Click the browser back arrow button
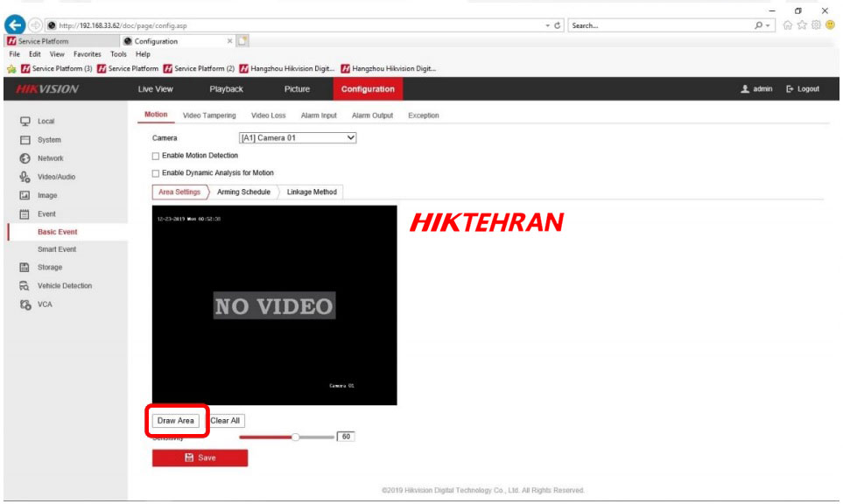The width and height of the screenshot is (843, 504). pos(15,24)
